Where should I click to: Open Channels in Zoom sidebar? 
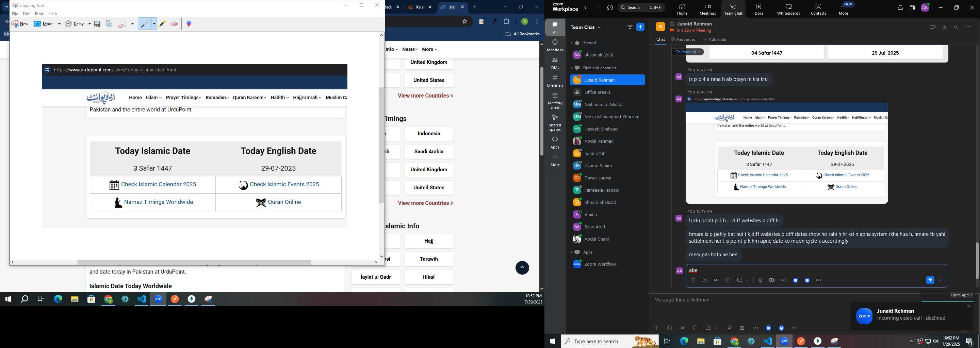coord(555,81)
